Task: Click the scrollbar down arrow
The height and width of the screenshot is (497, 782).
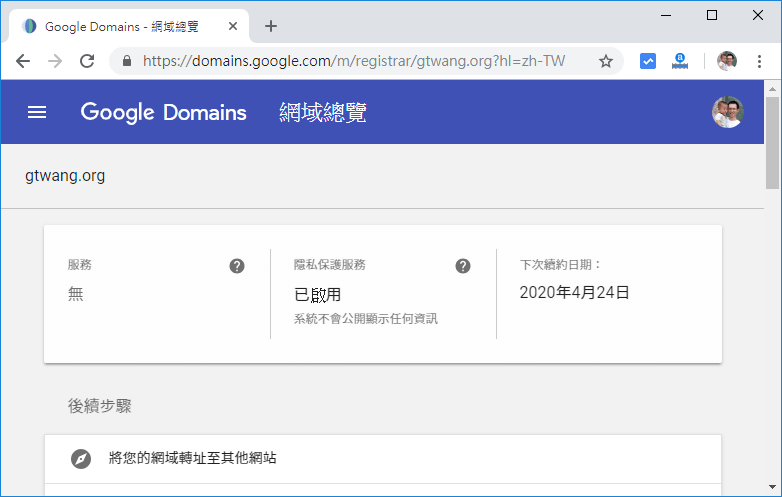Action: (x=772, y=487)
